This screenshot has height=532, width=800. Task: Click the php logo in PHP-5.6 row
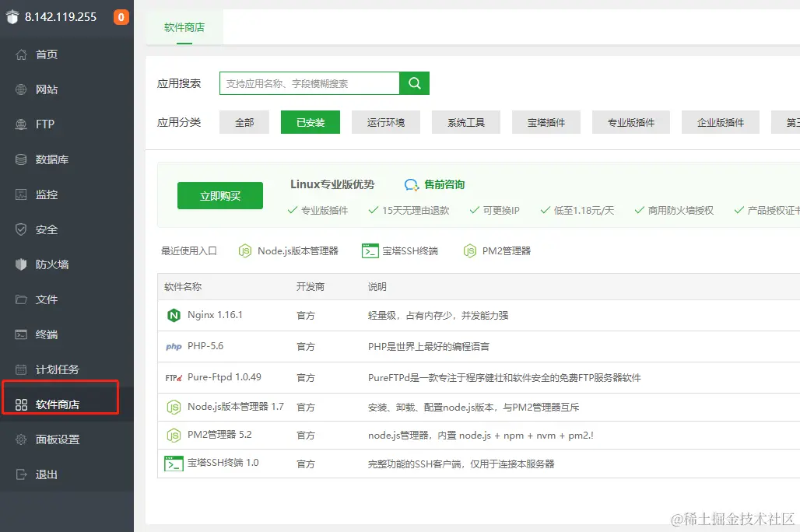click(x=174, y=346)
